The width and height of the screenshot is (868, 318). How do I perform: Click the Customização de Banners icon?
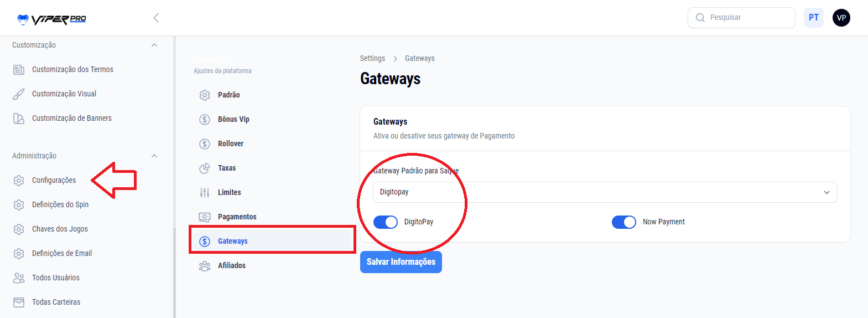19,119
